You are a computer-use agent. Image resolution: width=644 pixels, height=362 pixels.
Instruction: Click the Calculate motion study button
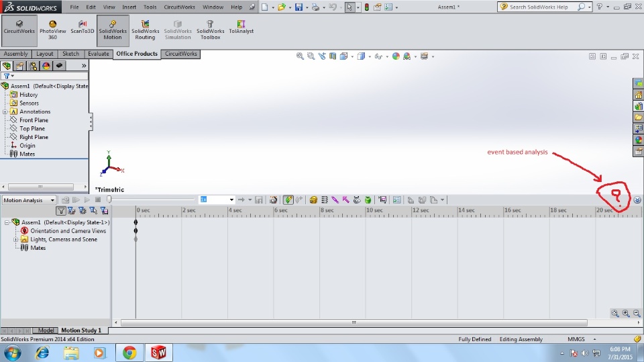coord(65,200)
